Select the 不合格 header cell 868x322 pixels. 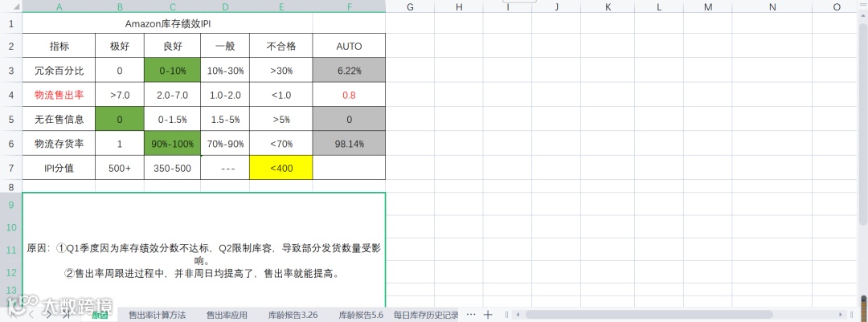[281, 46]
